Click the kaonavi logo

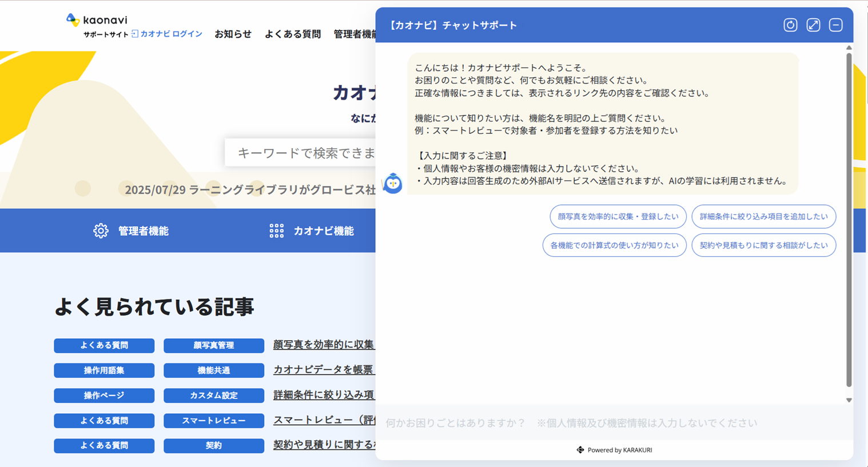(95, 19)
